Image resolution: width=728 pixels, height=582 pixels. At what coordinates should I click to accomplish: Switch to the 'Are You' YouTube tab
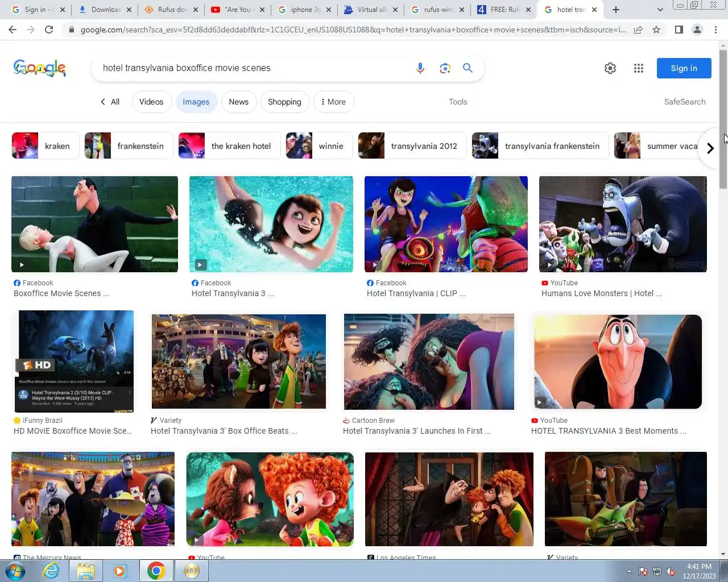click(237, 10)
